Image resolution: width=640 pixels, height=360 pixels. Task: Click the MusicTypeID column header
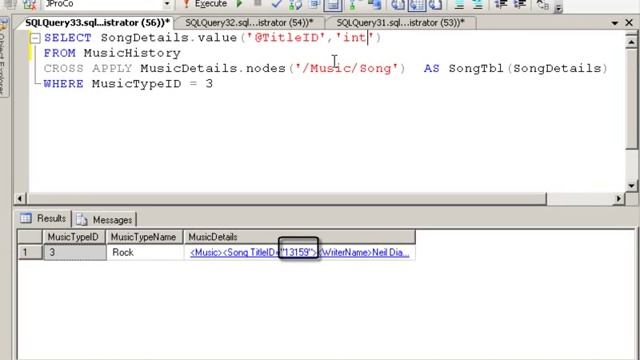(x=73, y=237)
